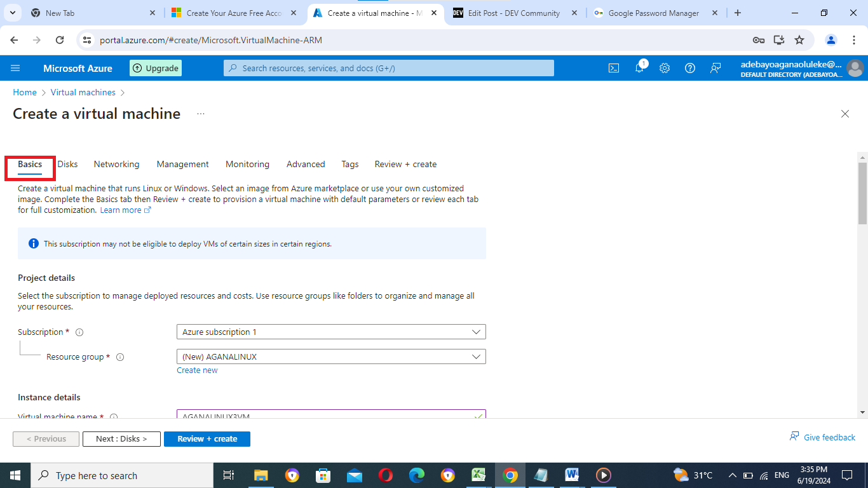Screen dimensions: 868x488
Task: Click the Next : Disks button
Action: pos(121,438)
